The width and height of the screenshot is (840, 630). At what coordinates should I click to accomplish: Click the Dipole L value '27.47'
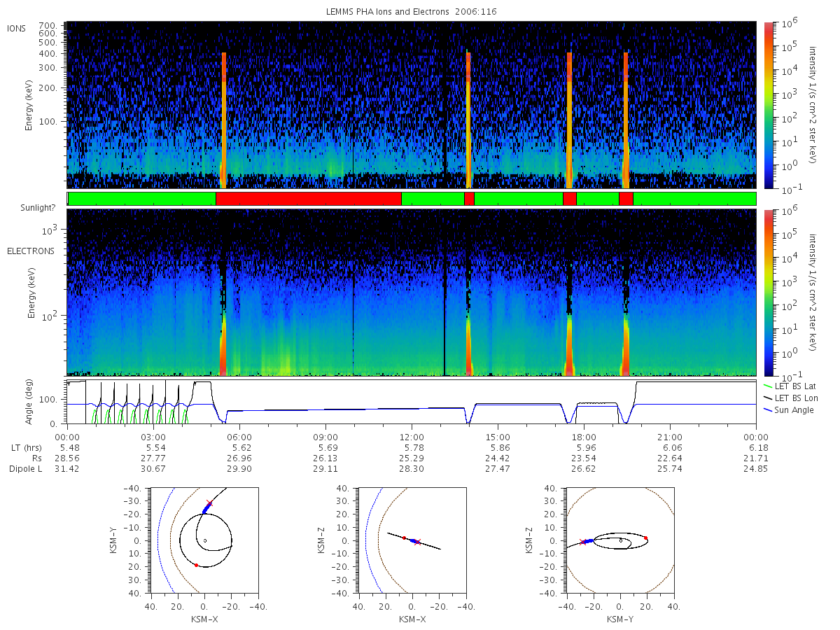click(498, 468)
